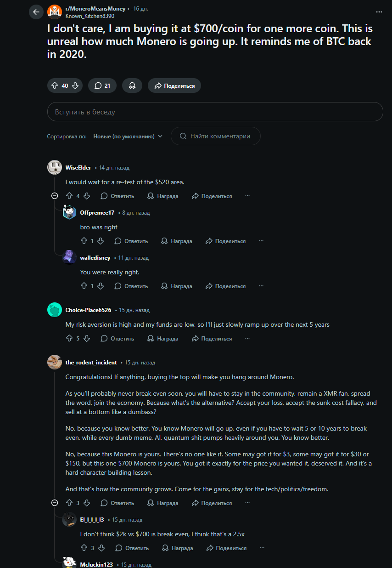Image resolution: width=392 pixels, height=568 pixels.
Task: Open more options on walledisney's comment
Action: tap(261, 286)
